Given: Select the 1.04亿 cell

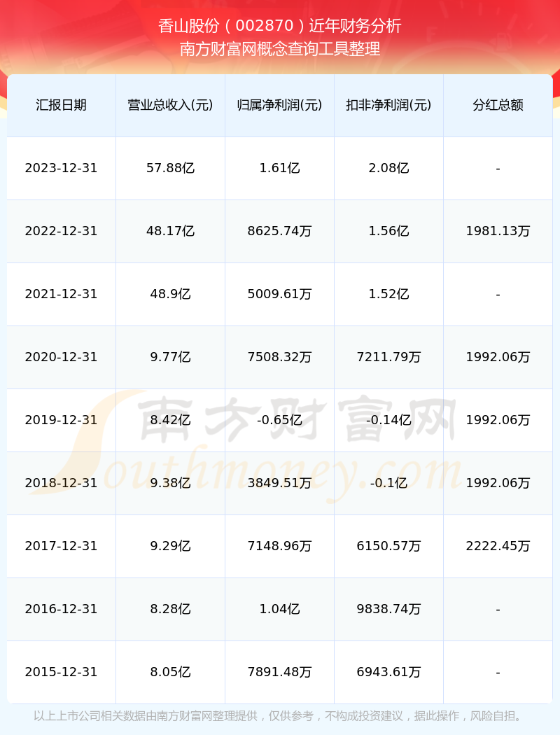Looking at the screenshot, I should pos(279,609).
